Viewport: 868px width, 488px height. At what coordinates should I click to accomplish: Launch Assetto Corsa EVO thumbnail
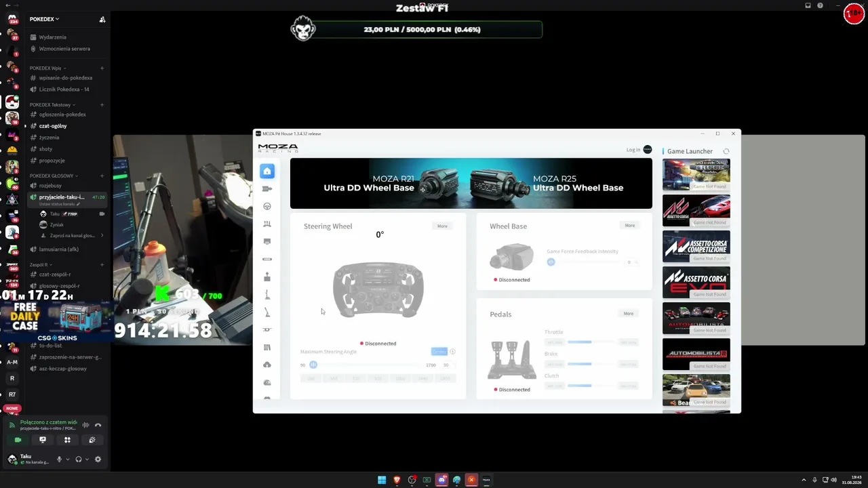coord(696,283)
